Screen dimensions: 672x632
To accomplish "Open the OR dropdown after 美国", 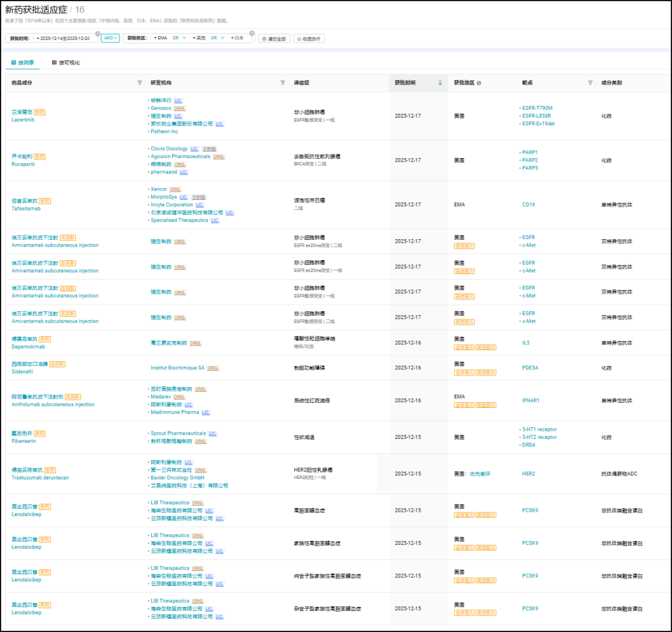I will [x=217, y=38].
